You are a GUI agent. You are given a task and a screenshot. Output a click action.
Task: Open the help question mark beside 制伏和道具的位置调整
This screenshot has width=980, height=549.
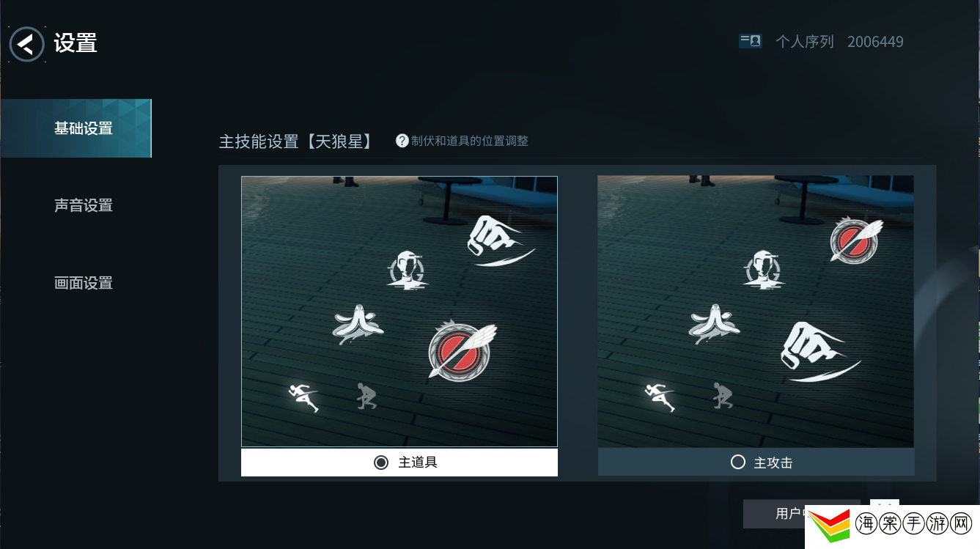coord(402,141)
